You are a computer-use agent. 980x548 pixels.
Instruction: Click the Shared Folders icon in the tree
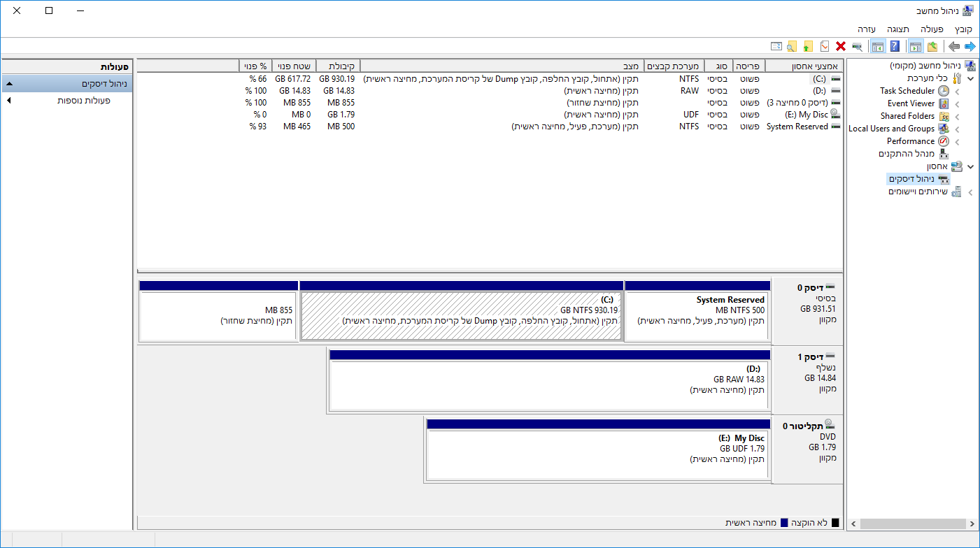point(944,116)
